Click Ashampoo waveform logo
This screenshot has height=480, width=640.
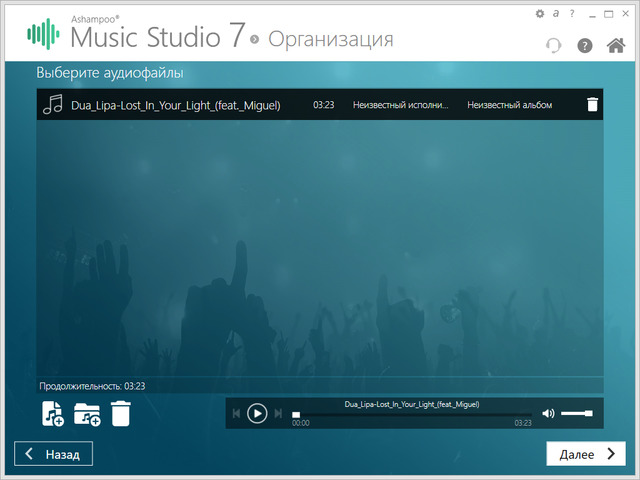(43, 34)
